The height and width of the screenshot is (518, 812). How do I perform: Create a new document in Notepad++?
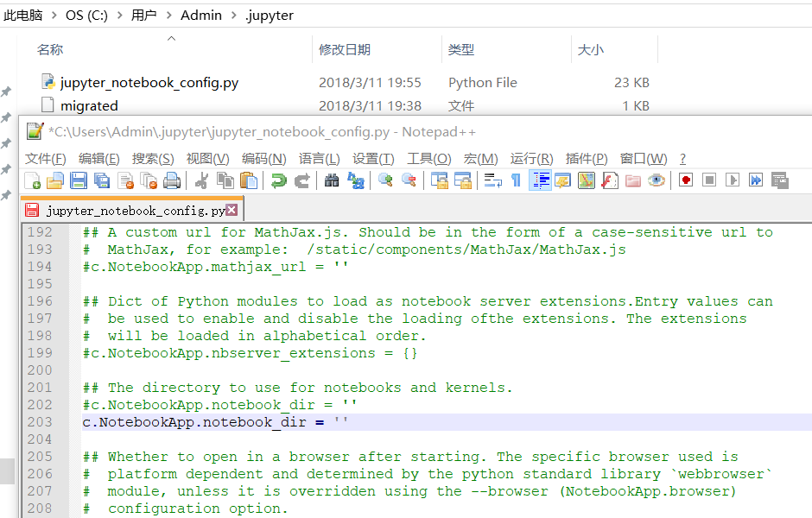[32, 180]
